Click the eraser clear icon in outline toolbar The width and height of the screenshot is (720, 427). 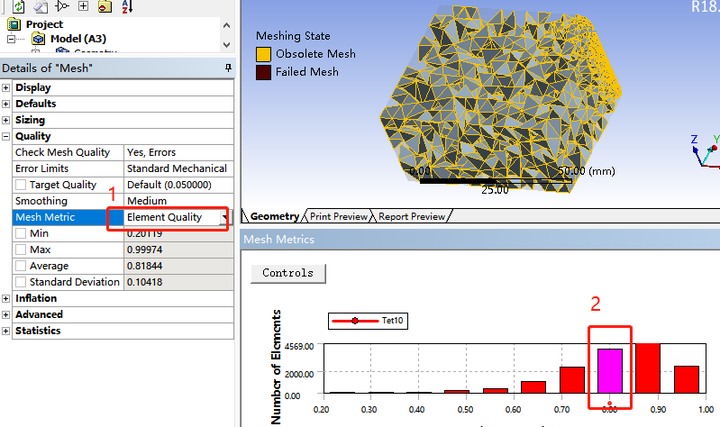(41, 6)
